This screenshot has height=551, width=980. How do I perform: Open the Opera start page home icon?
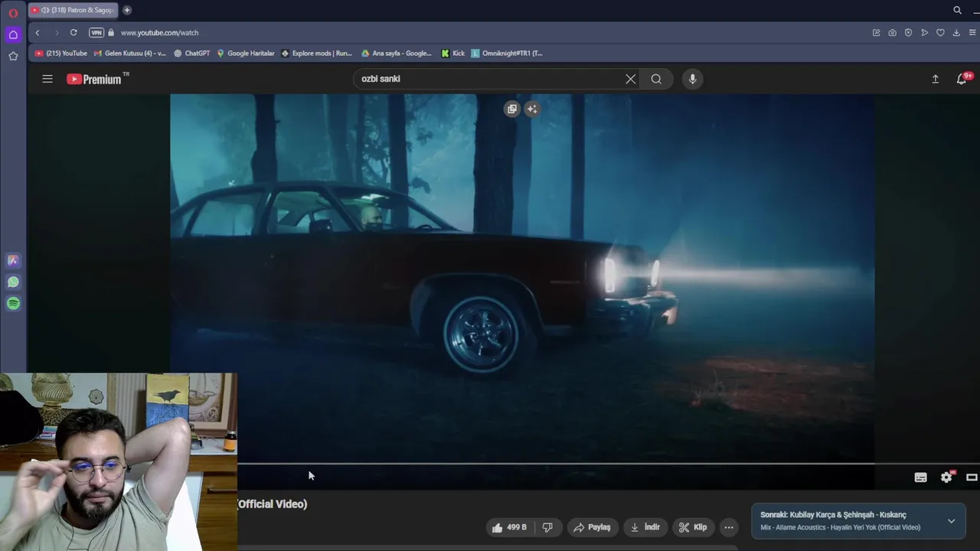[x=13, y=34]
